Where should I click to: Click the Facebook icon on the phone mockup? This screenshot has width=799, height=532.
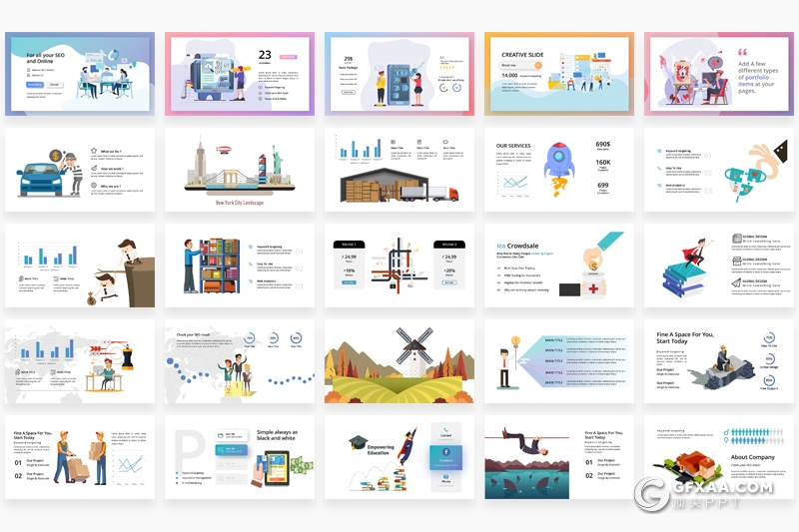pos(444,454)
